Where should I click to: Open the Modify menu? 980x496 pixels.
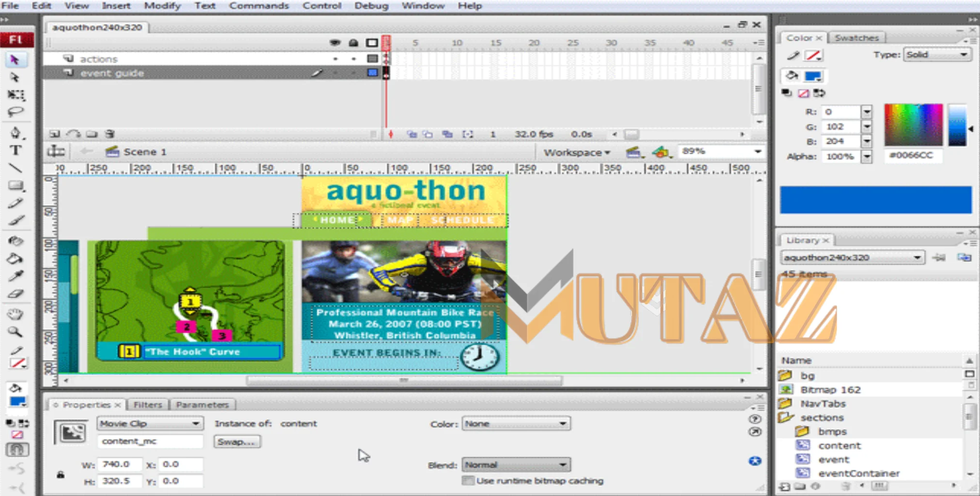click(x=162, y=6)
